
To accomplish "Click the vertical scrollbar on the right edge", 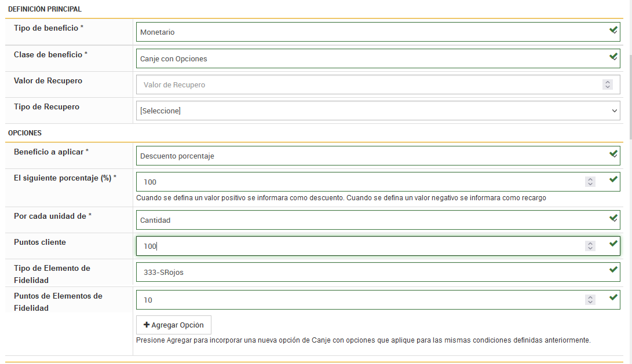I will coord(630,97).
